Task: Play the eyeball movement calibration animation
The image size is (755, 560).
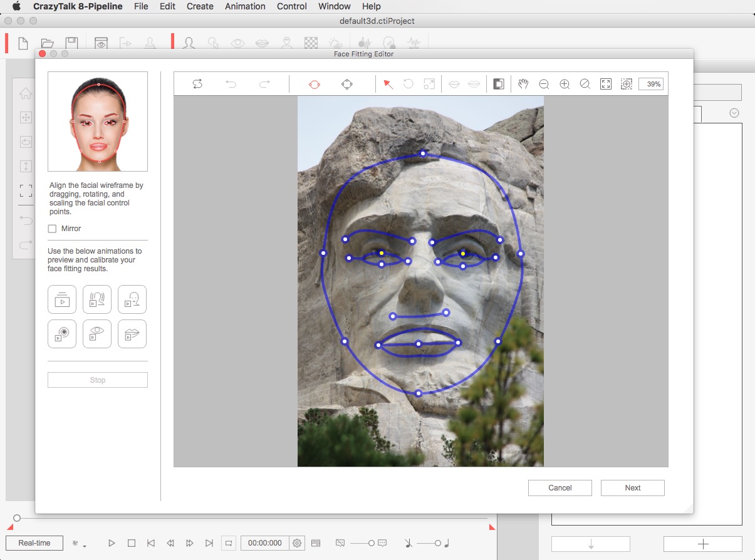Action: coord(62,334)
